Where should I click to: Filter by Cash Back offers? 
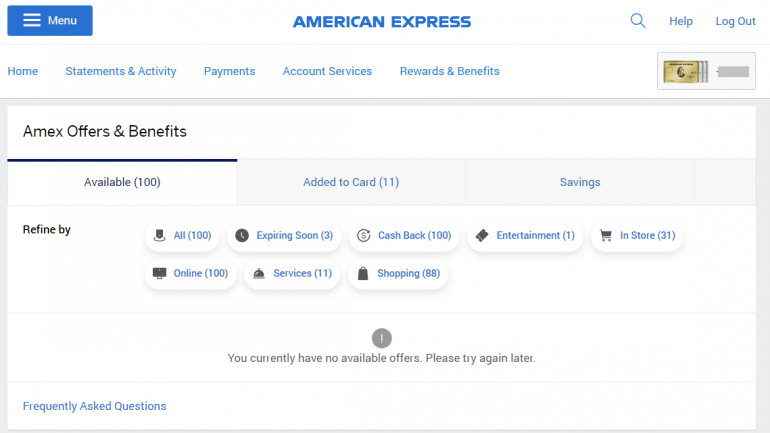404,236
